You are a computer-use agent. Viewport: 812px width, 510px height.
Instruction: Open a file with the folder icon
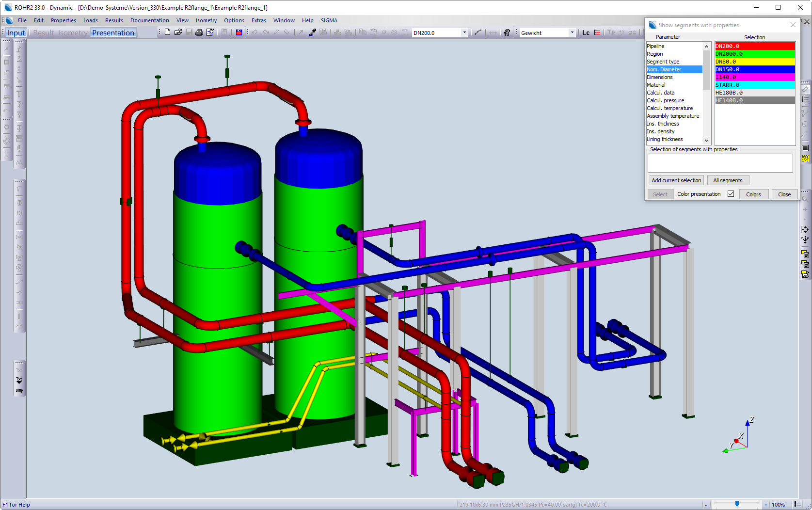pos(178,32)
